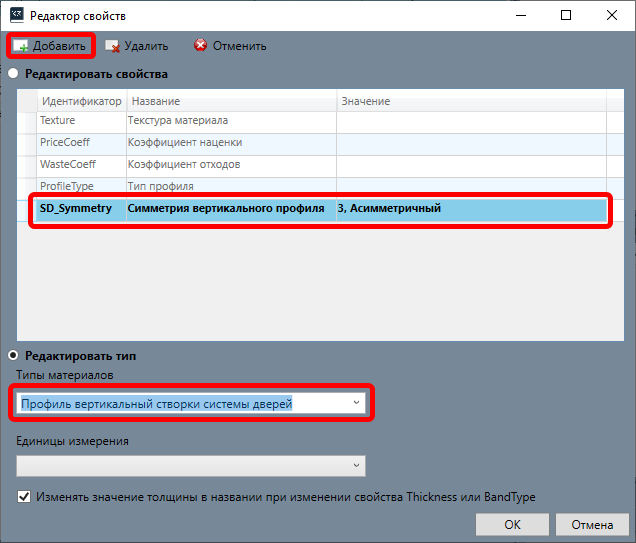The image size is (636, 543).
Task: Click the row header of the SD_Symmetry row
Action: (x=27, y=210)
